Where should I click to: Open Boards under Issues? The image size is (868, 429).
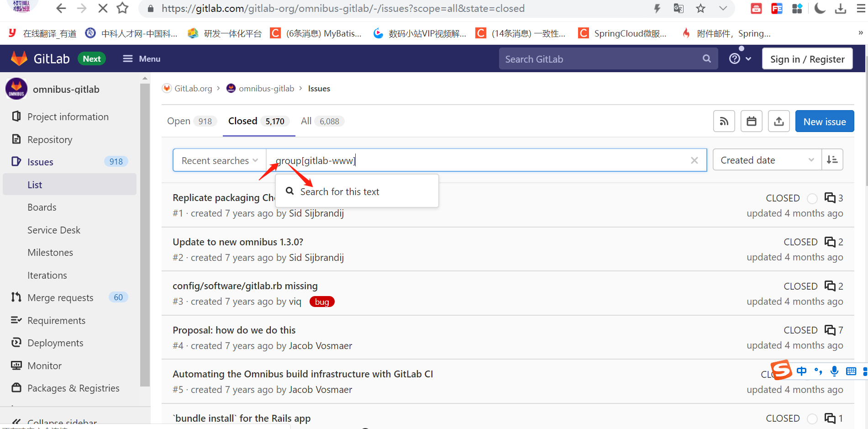[42, 207]
